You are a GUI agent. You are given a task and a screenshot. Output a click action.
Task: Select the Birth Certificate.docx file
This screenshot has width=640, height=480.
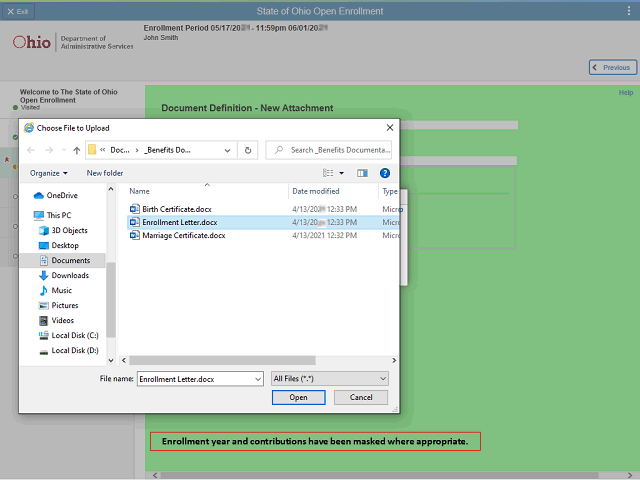coord(177,208)
